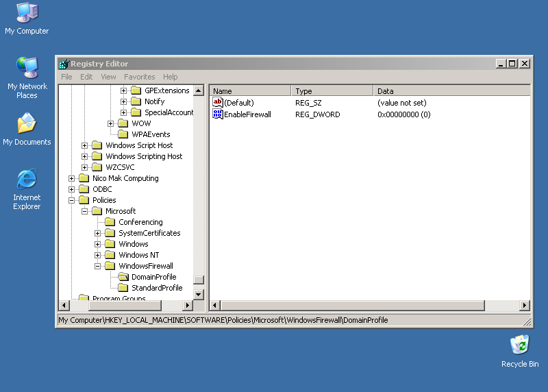Sort values by the Type column header
Image resolution: width=548 pixels, height=392 pixels.
pyautogui.click(x=332, y=91)
